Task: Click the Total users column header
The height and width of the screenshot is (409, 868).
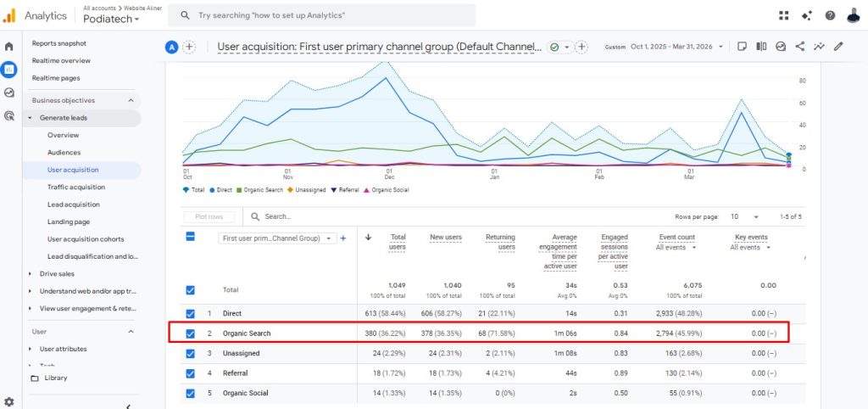Action: [x=397, y=242]
